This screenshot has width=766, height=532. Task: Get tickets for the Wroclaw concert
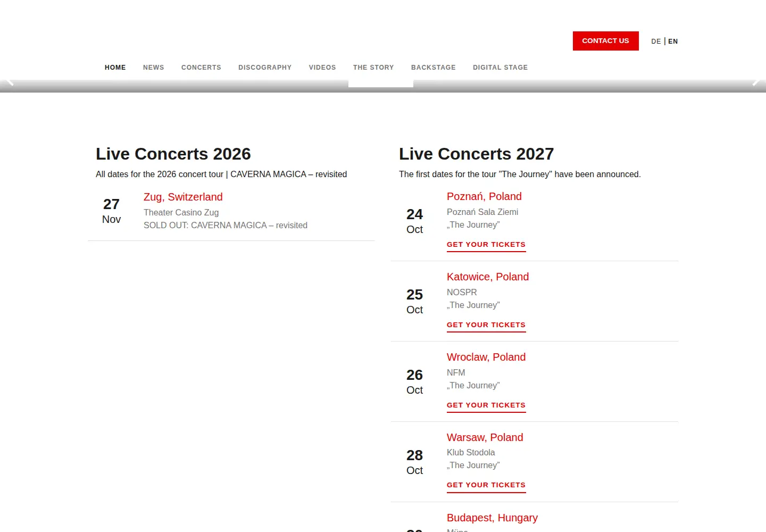pyautogui.click(x=486, y=405)
